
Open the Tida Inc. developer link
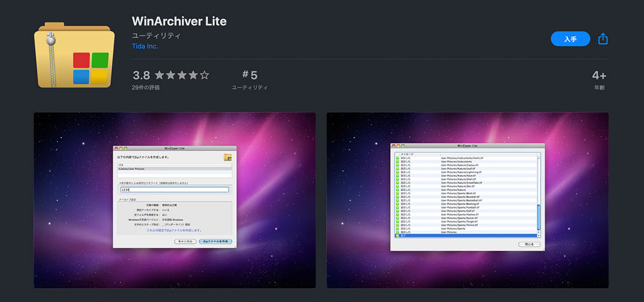tap(145, 46)
